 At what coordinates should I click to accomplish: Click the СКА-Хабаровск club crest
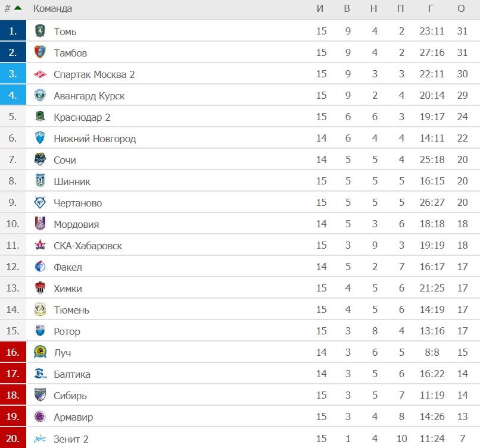click(40, 245)
